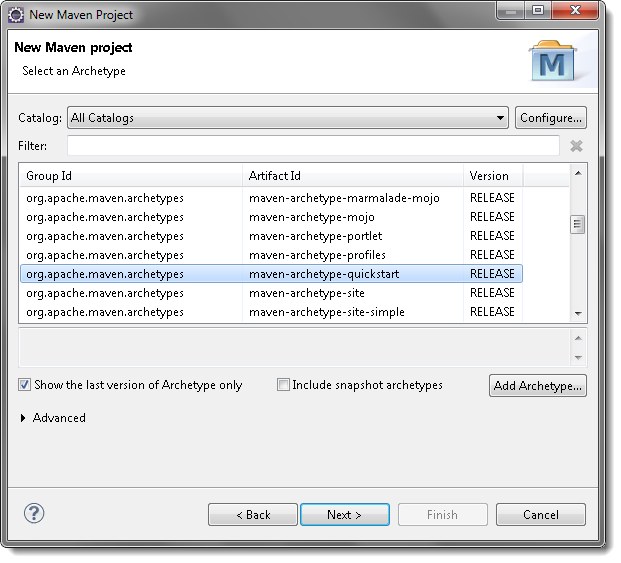Click the Add Archetype... button
621x563 pixels.
(537, 385)
